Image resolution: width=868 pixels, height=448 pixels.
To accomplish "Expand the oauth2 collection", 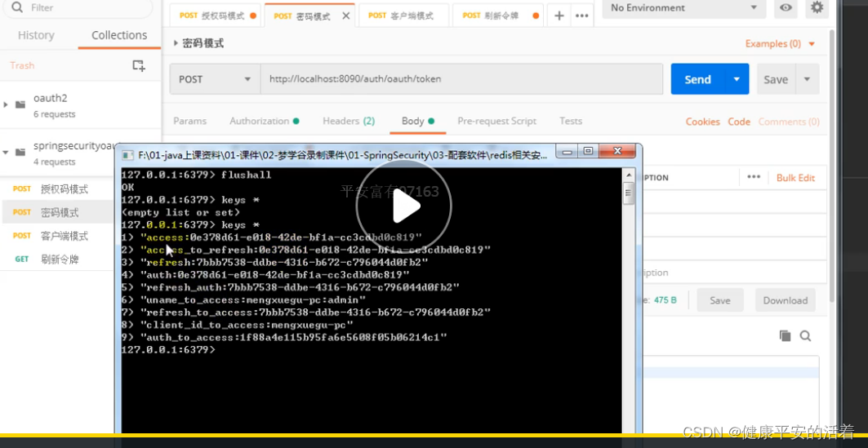I will (x=6, y=104).
